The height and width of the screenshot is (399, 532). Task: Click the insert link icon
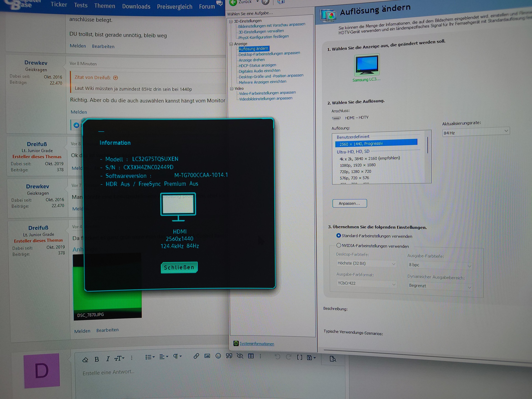[x=196, y=356]
